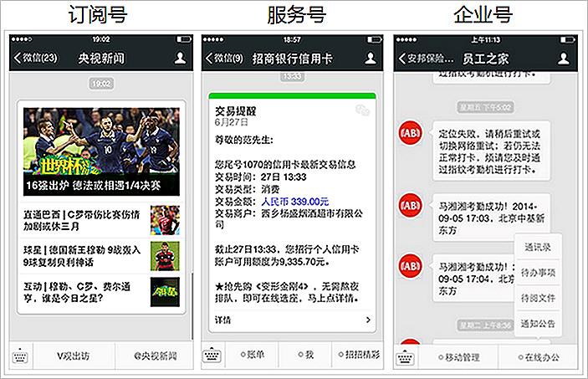Tap the AB avatar beside 定位失败 message

click(410, 133)
